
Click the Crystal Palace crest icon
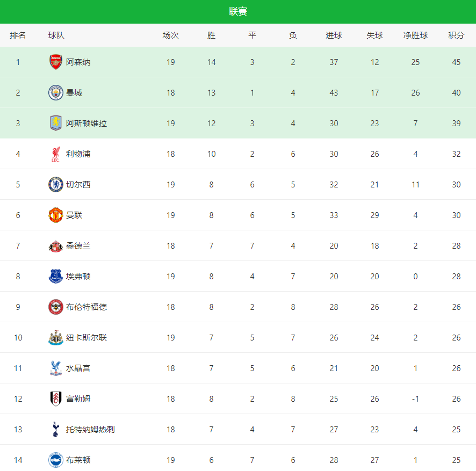(x=56, y=368)
